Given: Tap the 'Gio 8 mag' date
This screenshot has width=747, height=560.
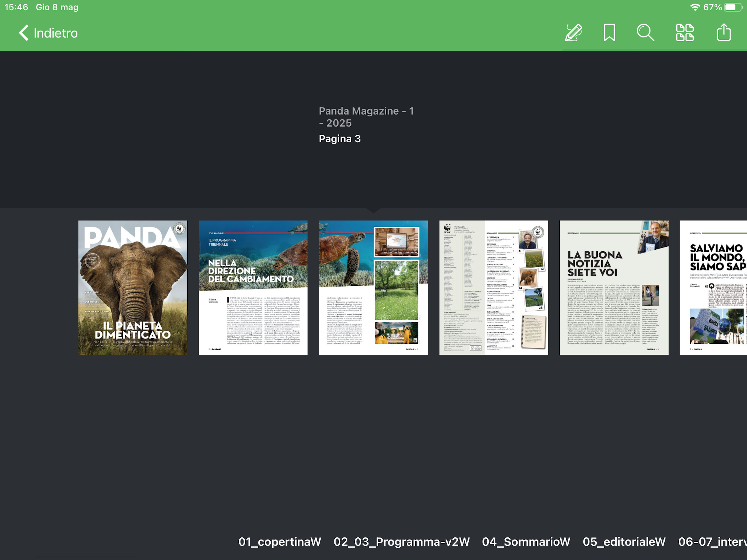Looking at the screenshot, I should tap(57, 7).
